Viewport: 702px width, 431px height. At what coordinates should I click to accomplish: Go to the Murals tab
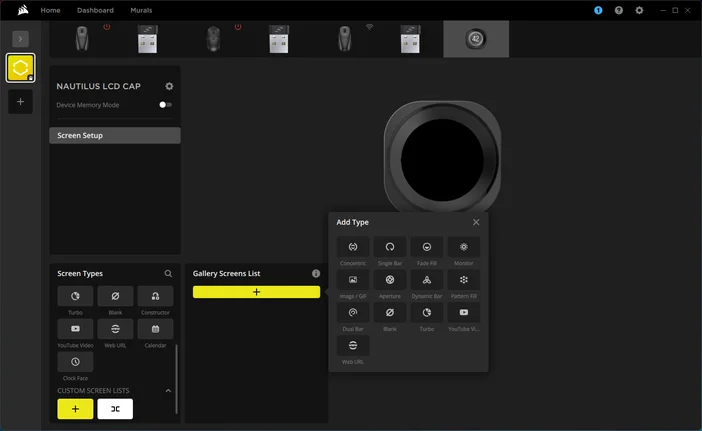(x=141, y=10)
